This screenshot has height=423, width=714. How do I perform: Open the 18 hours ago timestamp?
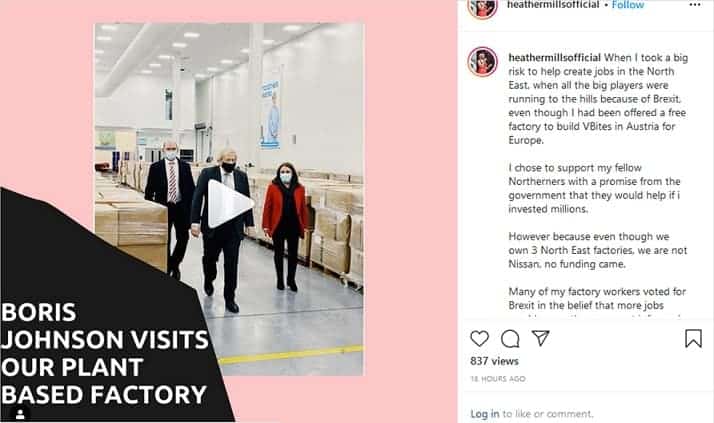(x=498, y=379)
